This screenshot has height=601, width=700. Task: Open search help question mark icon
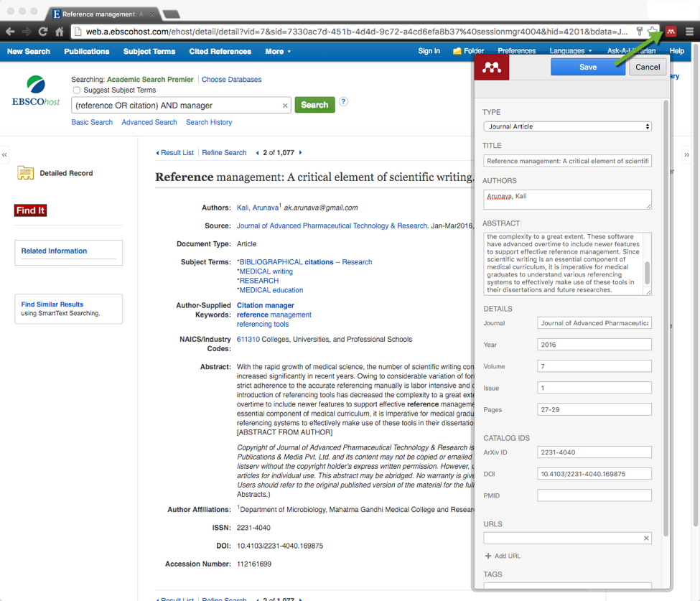click(343, 101)
